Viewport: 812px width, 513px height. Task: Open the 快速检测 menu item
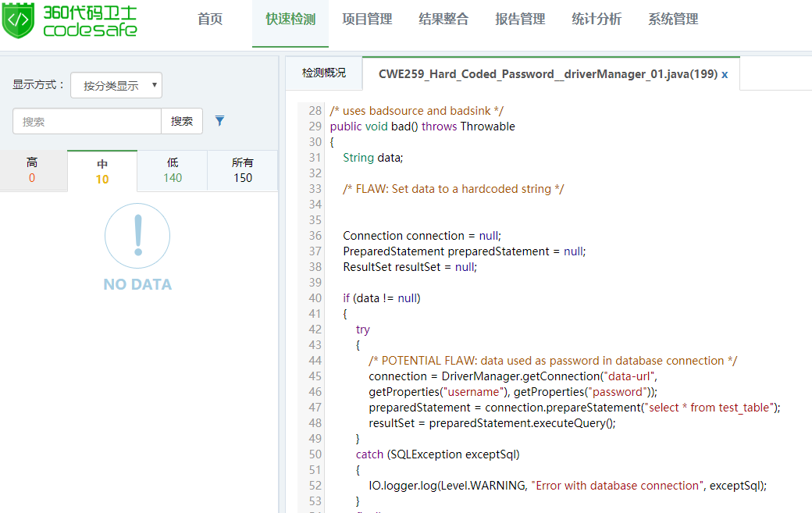[x=290, y=20]
